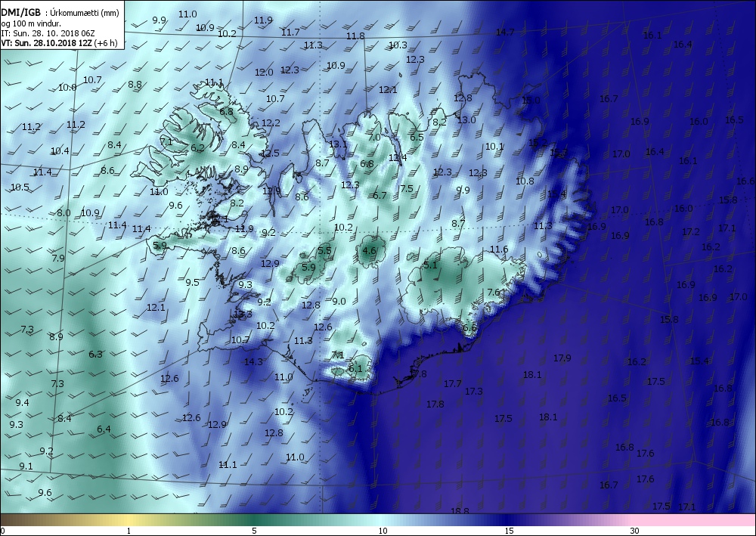Click the map value 17.3
Screen dimensions: 756x536
click(473, 392)
